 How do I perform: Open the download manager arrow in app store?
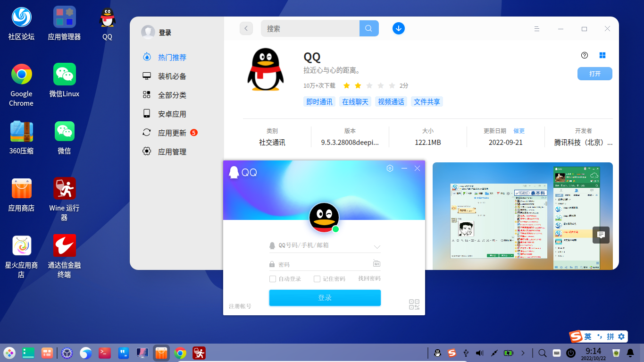[399, 28]
